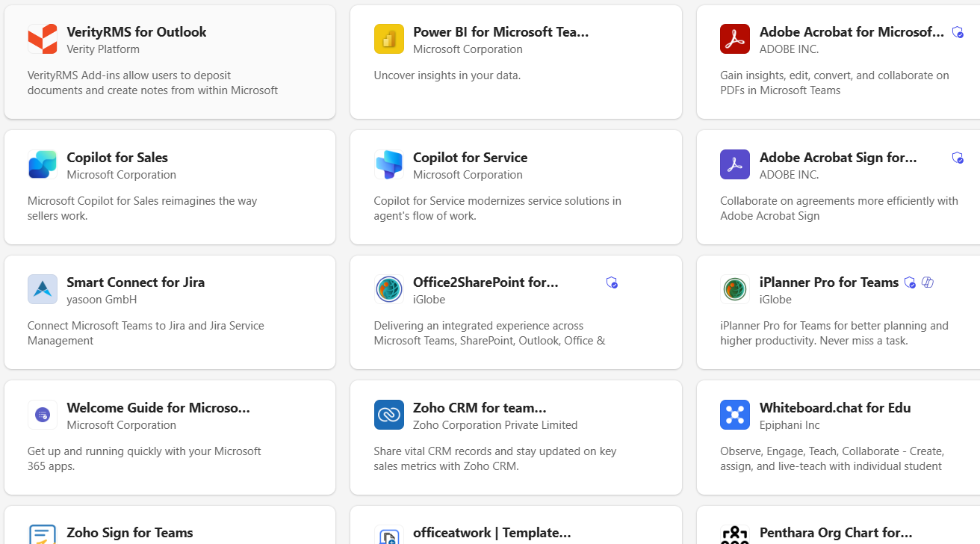Screen dimensions: 980x544
Task: Click description about Copilot for Service modernizing
Action: click(497, 208)
